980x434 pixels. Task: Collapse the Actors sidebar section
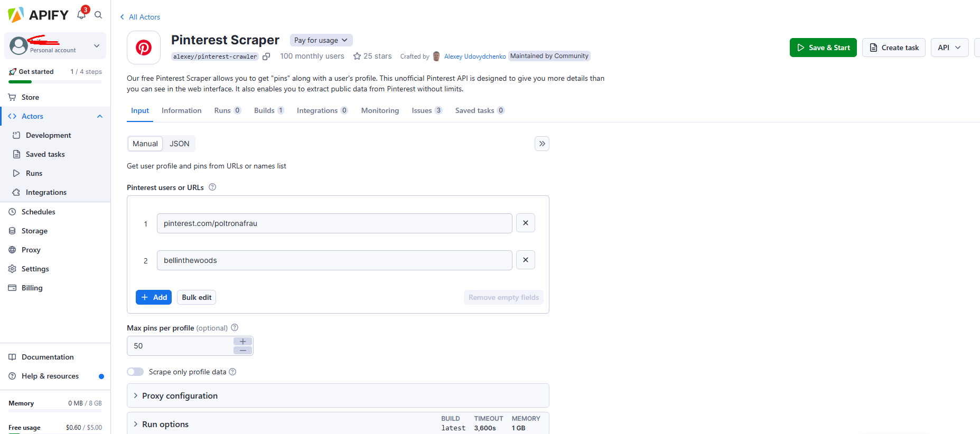point(100,116)
